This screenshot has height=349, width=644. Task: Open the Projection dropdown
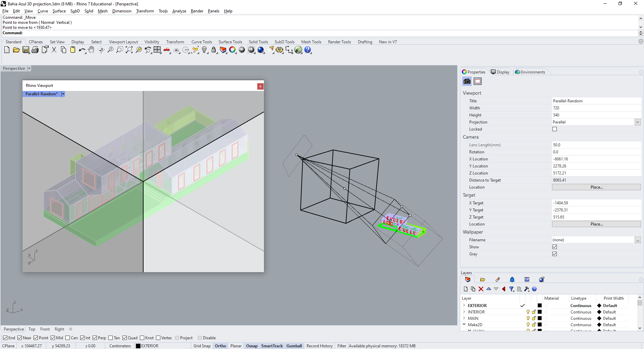point(637,122)
